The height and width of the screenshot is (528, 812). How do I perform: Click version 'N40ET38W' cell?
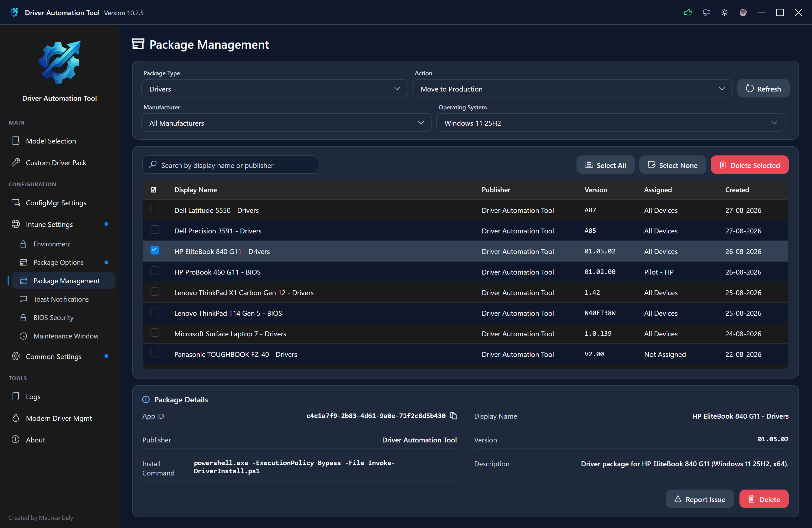pos(600,313)
